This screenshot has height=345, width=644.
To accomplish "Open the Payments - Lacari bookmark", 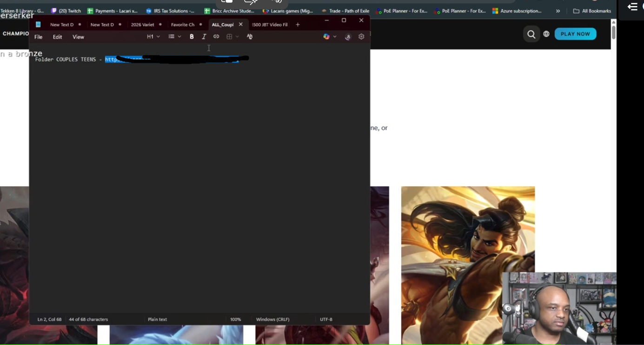I will 113,11.
